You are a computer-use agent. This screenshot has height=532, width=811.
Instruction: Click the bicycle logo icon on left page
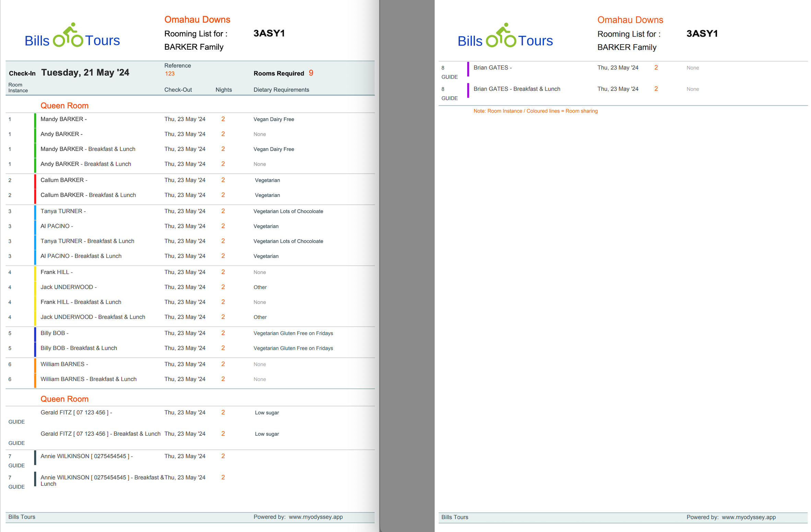click(x=68, y=35)
